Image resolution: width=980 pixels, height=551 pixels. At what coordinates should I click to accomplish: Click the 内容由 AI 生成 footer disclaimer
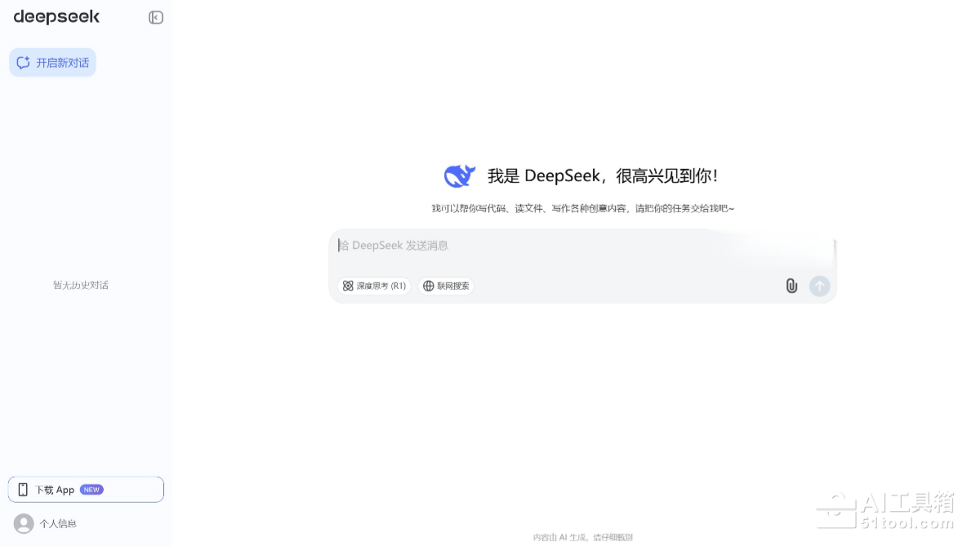click(x=582, y=537)
